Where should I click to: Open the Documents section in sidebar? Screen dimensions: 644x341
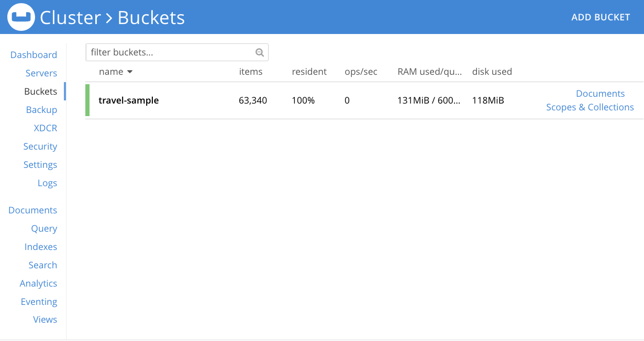coord(32,210)
